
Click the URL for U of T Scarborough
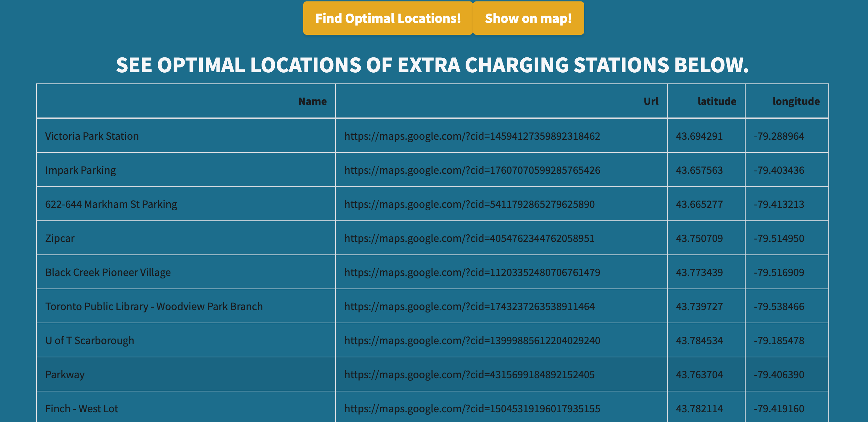pyautogui.click(x=472, y=340)
